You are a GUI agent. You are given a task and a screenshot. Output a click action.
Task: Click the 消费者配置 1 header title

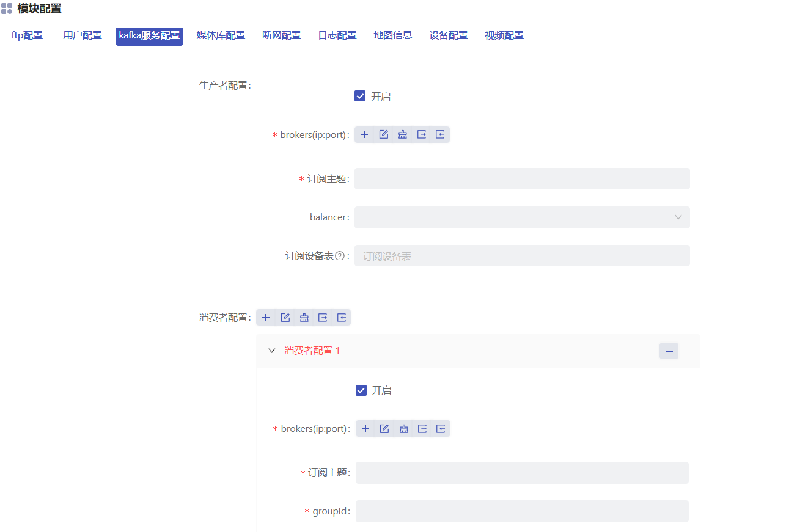(312, 351)
